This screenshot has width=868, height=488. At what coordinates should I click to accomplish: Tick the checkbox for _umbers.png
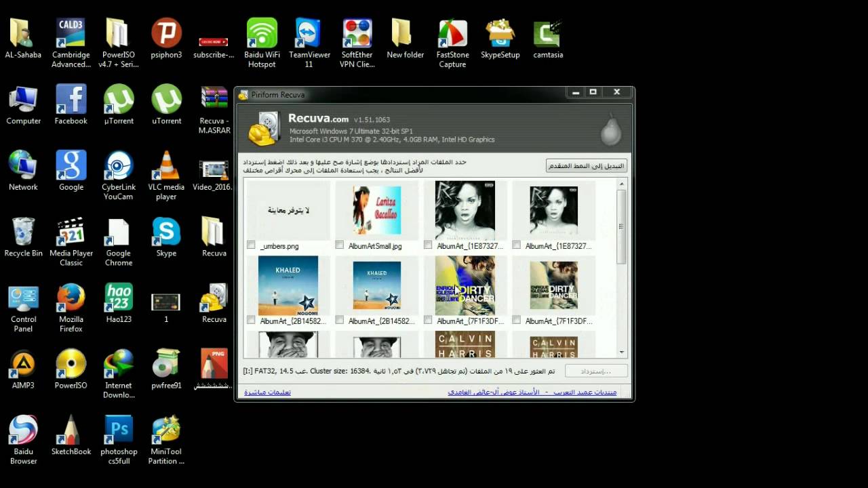tap(251, 245)
